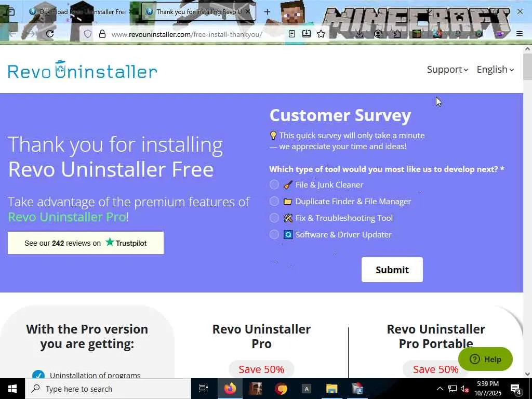This screenshot has width=532, height=399.
Task: Click the Revo installer taskbar icon
Action: click(x=357, y=389)
